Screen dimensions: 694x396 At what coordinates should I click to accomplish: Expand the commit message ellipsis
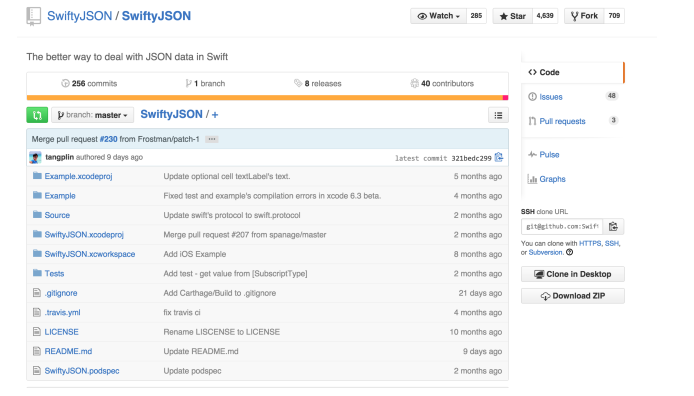tap(212, 139)
